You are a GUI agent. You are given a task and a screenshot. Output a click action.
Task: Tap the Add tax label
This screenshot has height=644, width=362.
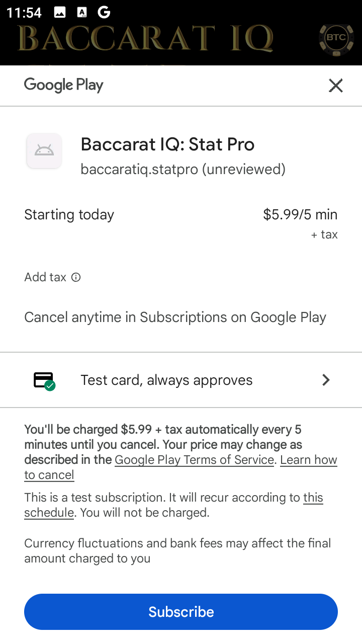point(45,277)
